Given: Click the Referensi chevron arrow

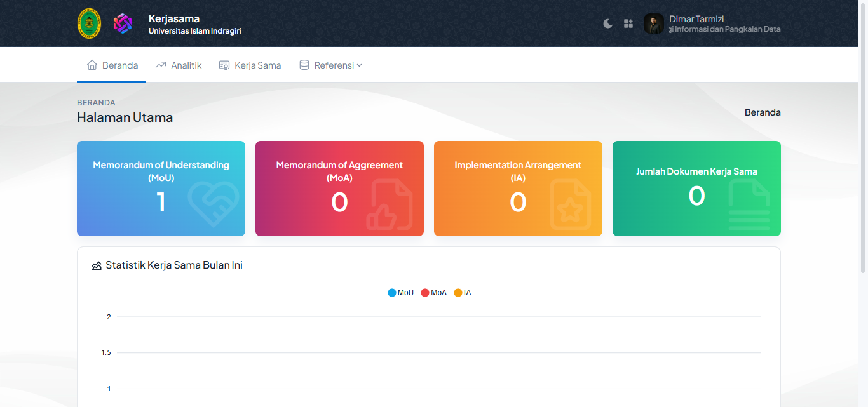Looking at the screenshot, I should tap(360, 65).
